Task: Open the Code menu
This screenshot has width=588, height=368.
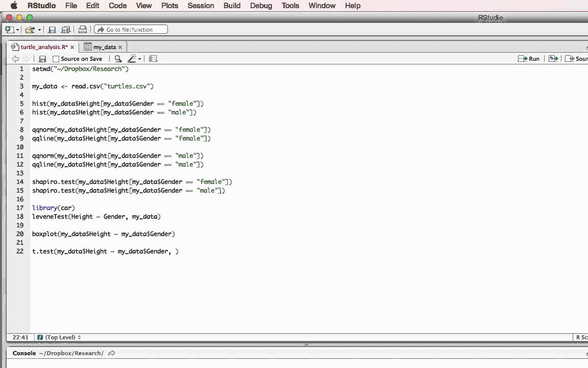Action: tap(118, 6)
